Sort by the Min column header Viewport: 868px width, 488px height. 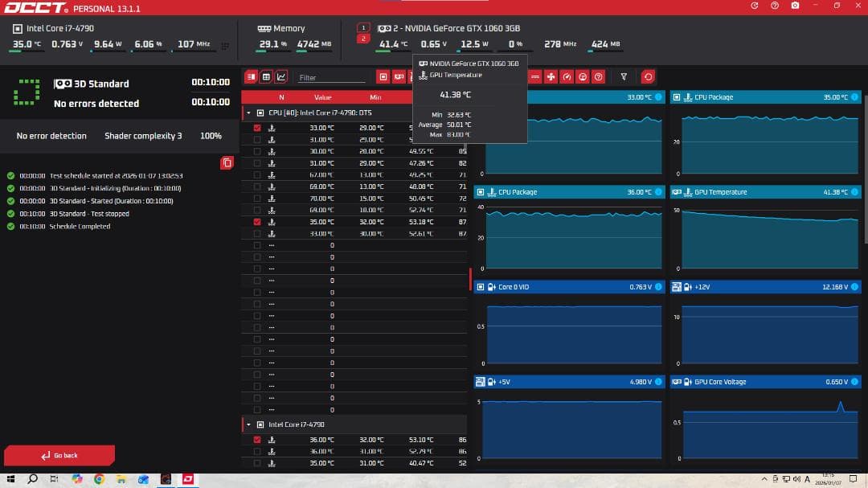375,97
